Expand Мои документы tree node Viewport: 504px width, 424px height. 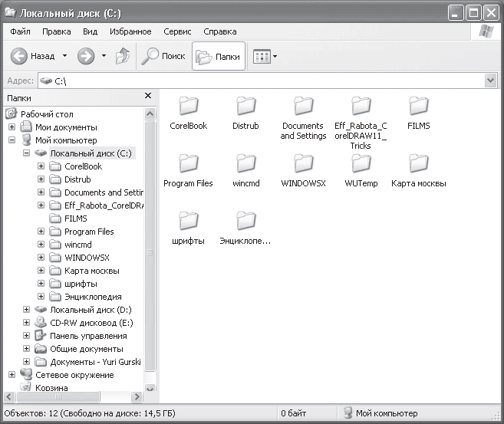pos(12,127)
